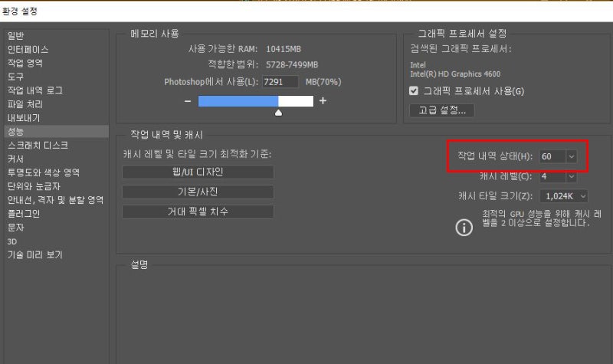Open the 일반 preferences category
This screenshot has width=613, height=364.
[15, 35]
